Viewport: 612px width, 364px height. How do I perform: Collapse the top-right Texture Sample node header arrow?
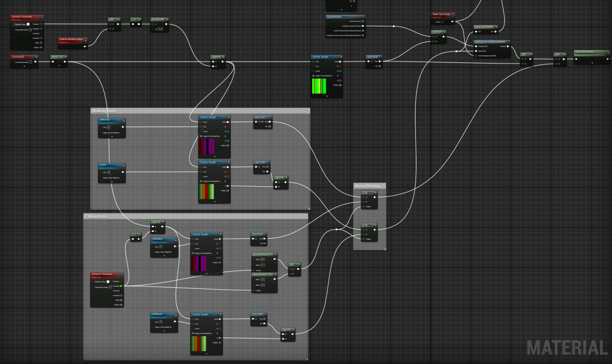(341, 57)
